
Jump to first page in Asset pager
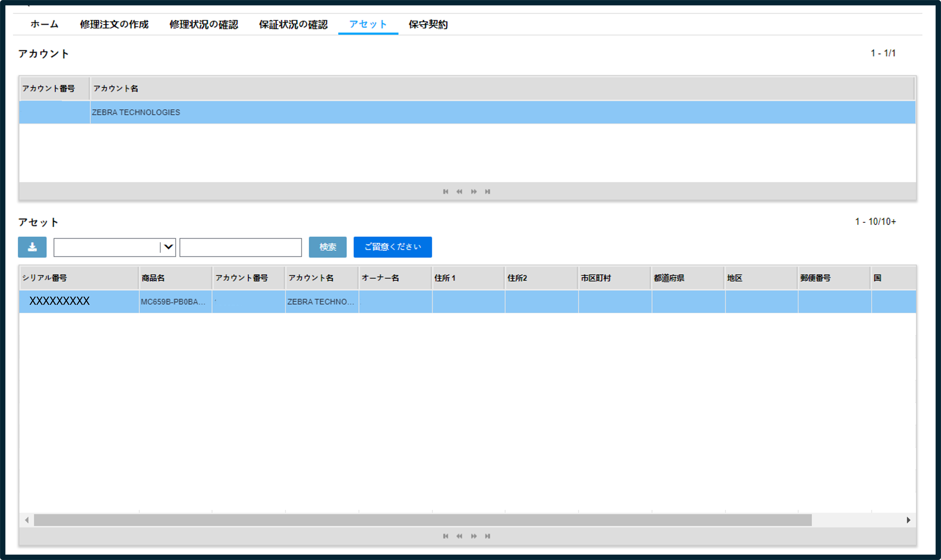(446, 536)
